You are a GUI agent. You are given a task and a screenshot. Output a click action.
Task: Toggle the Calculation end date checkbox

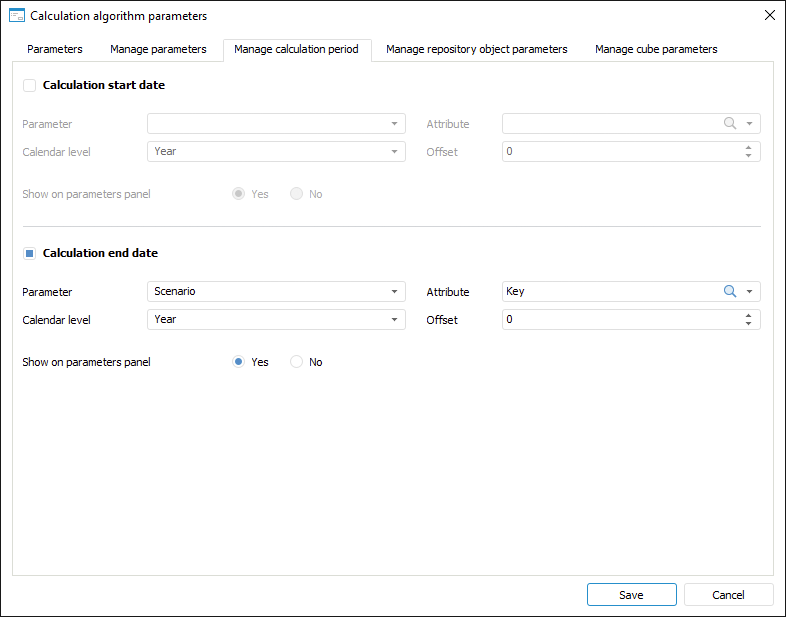(x=30, y=254)
